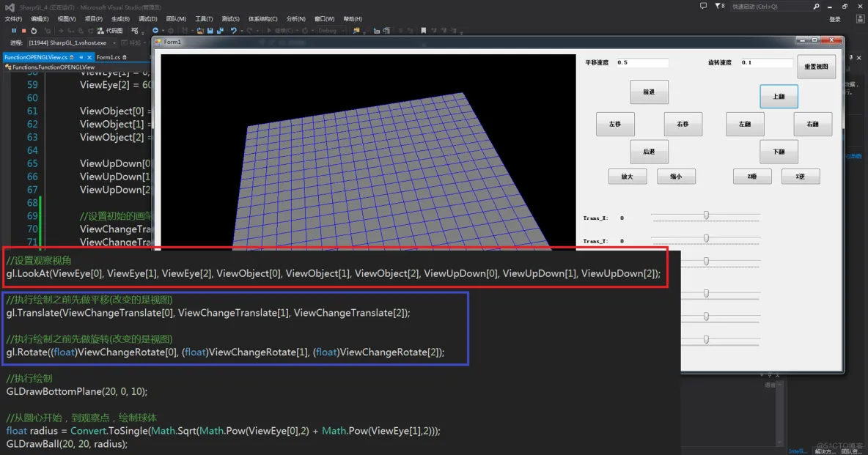Restart debugging with the circular arrow icon
868x455 pixels.
tap(34, 31)
